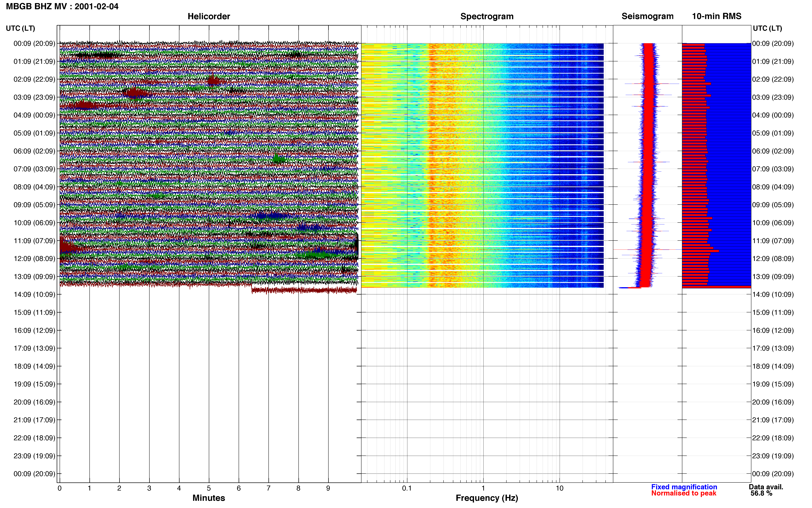Click the minute 3 tick label on Helicorder axis
Image resolution: width=812 pixels, height=508 pixels.
(149, 488)
